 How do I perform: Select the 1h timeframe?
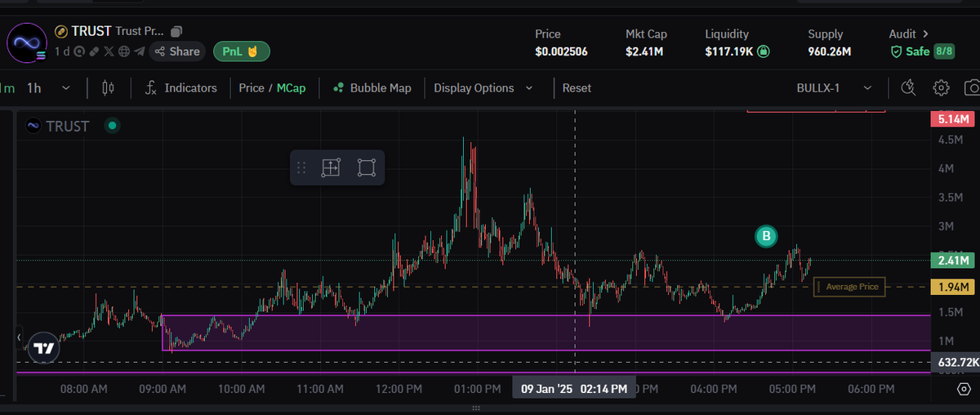coord(33,87)
